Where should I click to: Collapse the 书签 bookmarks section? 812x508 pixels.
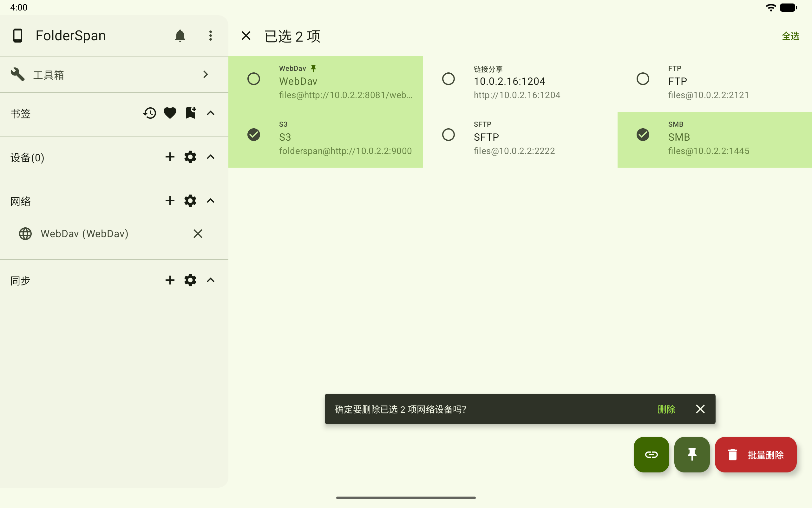[210, 113]
